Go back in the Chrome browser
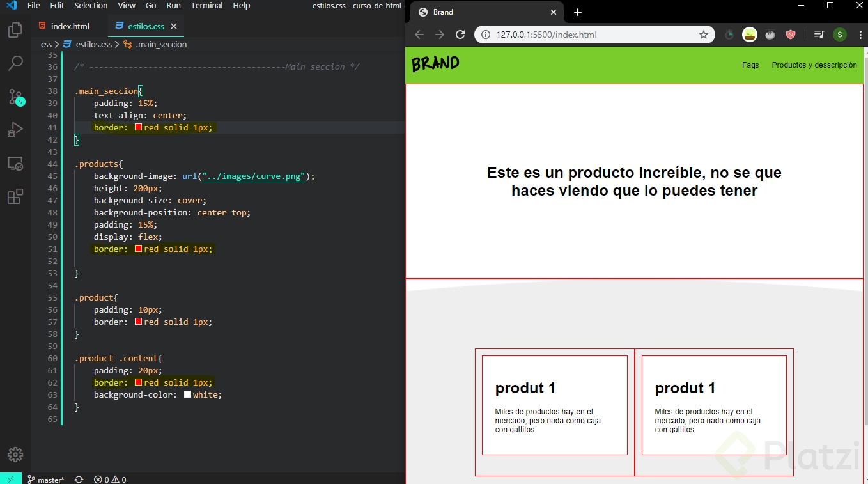Viewport: 868px width, 484px height. [x=419, y=35]
